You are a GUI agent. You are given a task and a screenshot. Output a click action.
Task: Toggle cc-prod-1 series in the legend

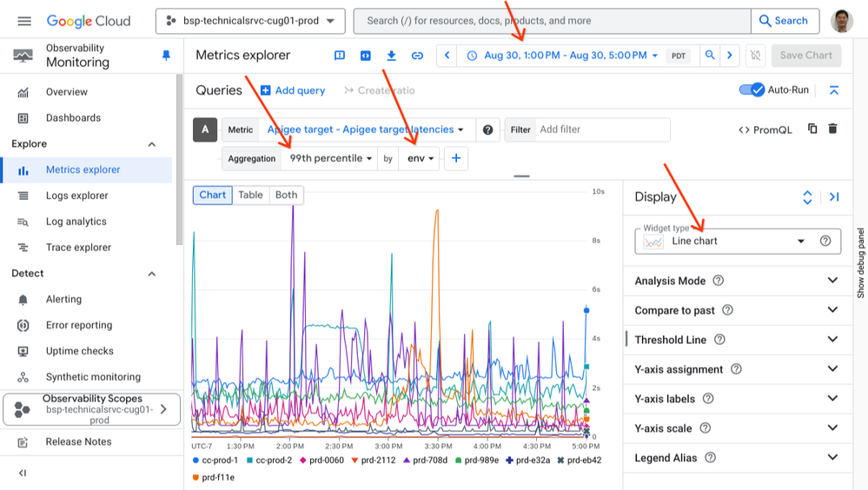[x=215, y=460]
